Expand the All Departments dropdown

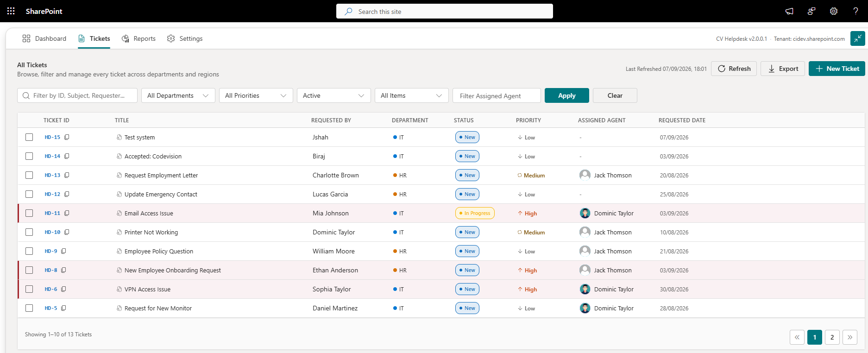point(178,95)
